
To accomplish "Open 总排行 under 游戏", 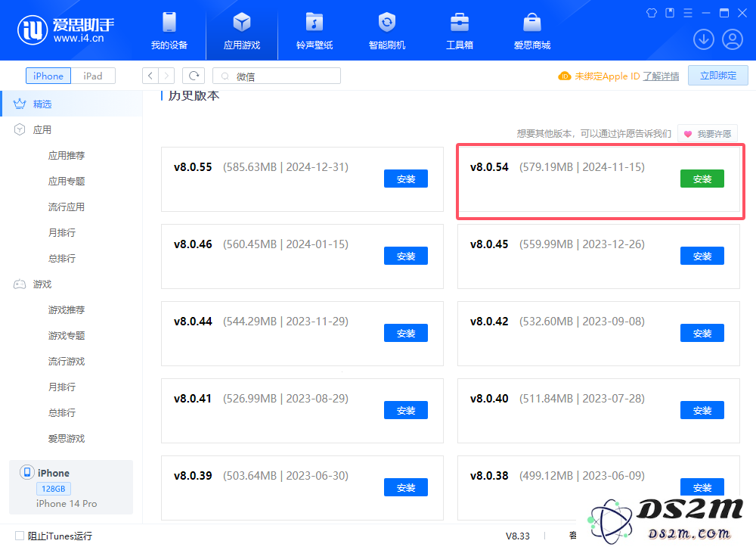I will (x=62, y=412).
